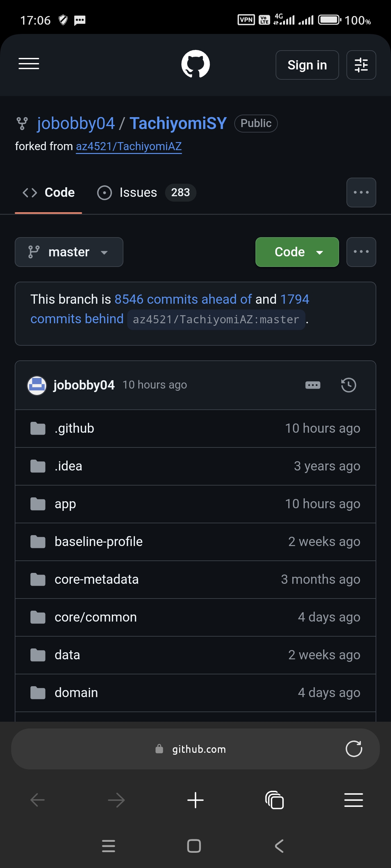Open more repository tabs overflow menu

coord(361,192)
